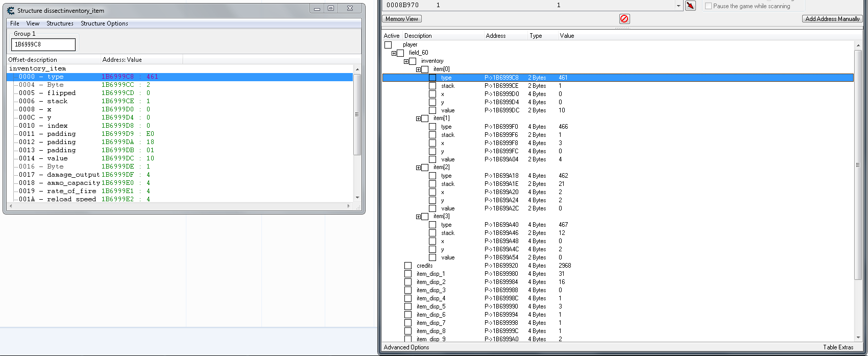868x356 pixels.
Task: Open the Structures menu
Action: click(60, 23)
